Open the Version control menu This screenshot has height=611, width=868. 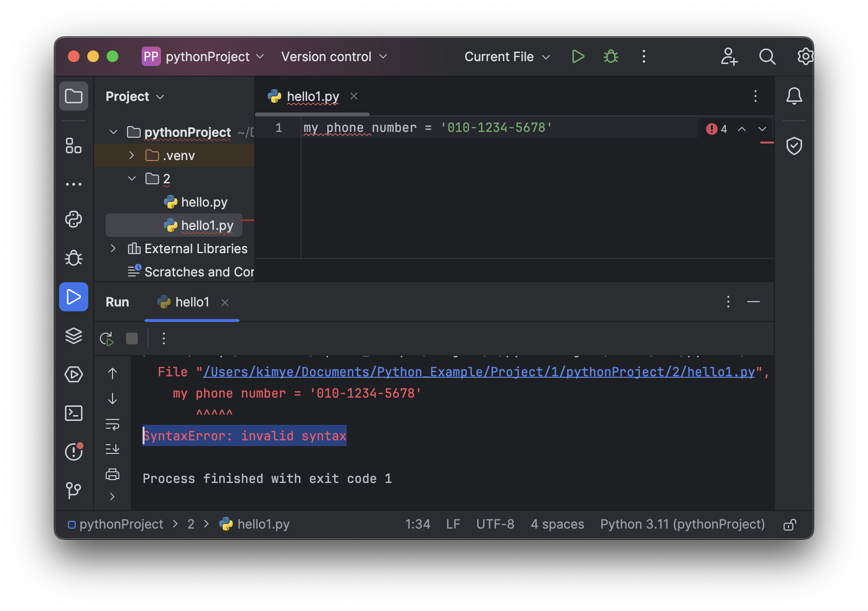[334, 57]
